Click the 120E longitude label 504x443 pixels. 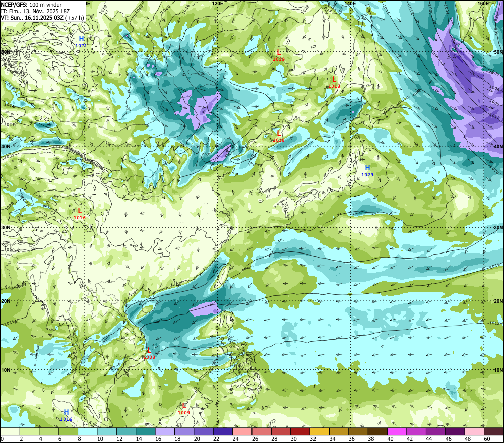click(218, 3)
